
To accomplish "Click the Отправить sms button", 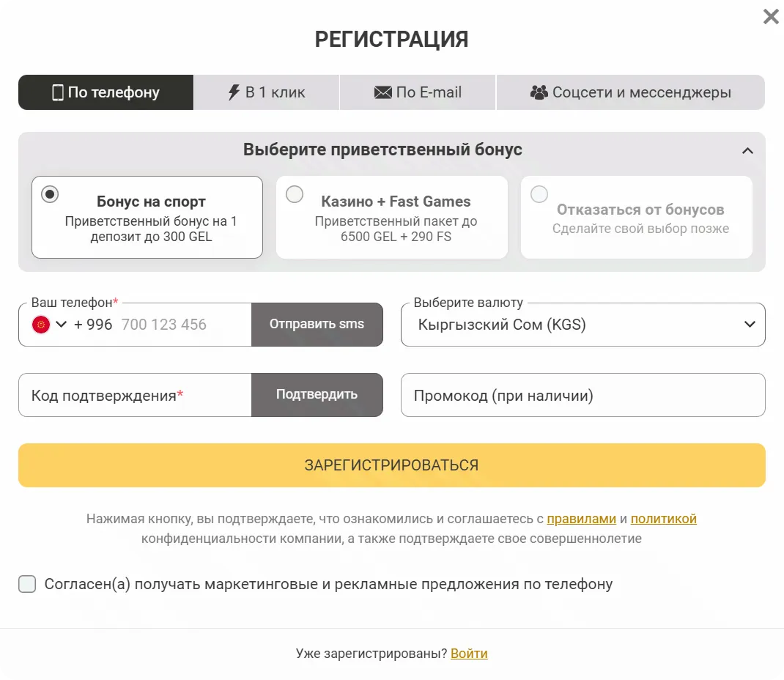I will pos(317,324).
